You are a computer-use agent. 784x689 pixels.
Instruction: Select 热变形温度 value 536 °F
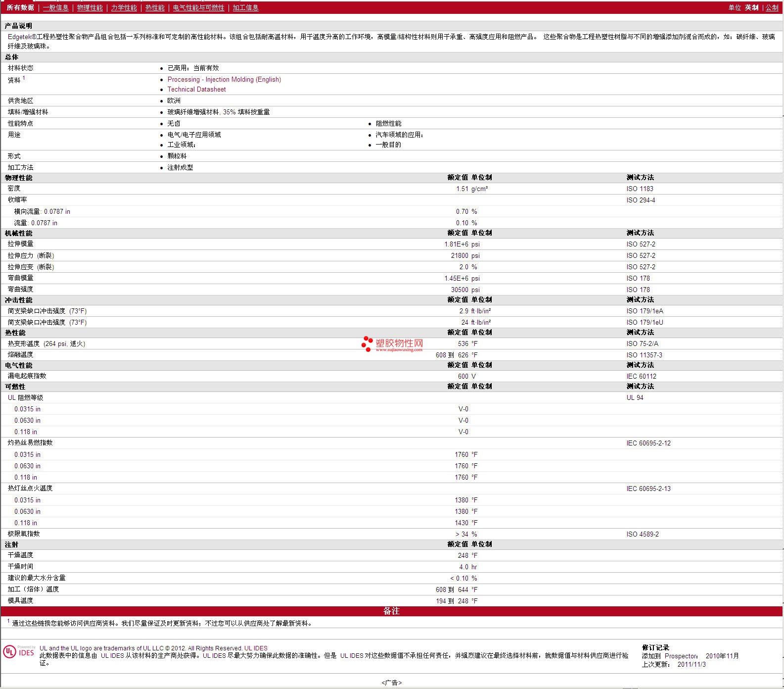pyautogui.click(x=467, y=344)
